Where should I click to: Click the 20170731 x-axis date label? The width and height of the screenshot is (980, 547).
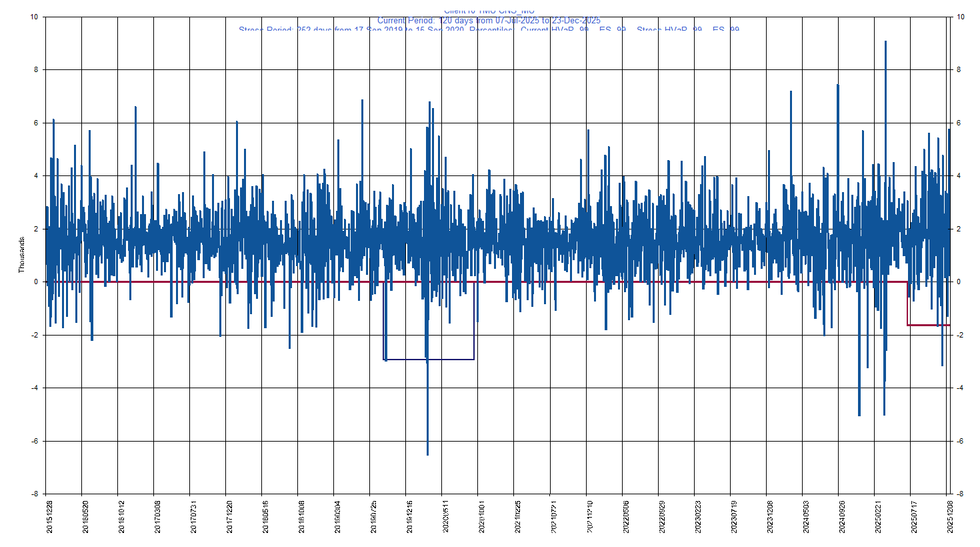point(193,516)
